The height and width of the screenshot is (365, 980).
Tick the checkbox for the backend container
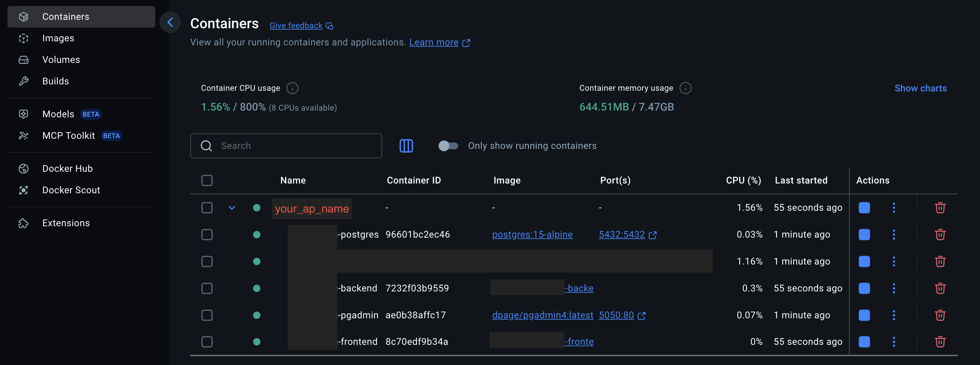pos(207,288)
